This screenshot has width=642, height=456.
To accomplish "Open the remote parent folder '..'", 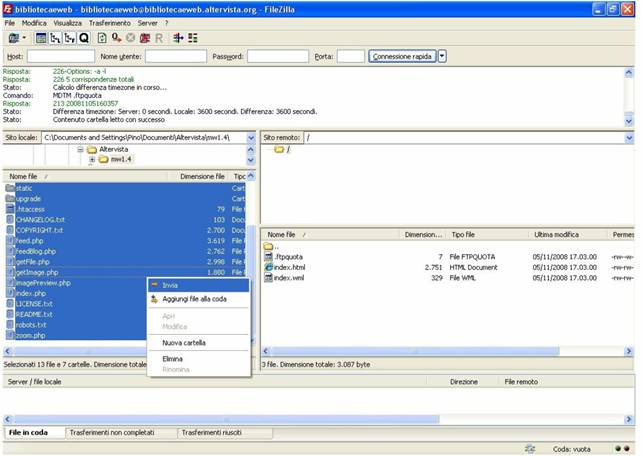I will (x=271, y=246).
